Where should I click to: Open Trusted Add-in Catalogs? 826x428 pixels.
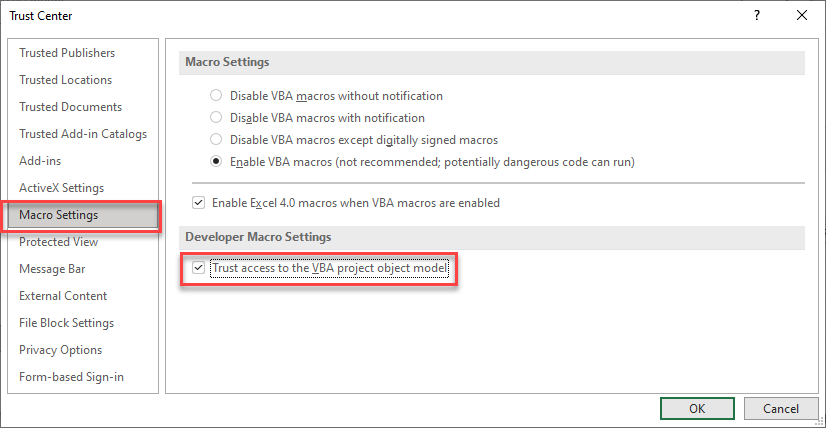(83, 134)
